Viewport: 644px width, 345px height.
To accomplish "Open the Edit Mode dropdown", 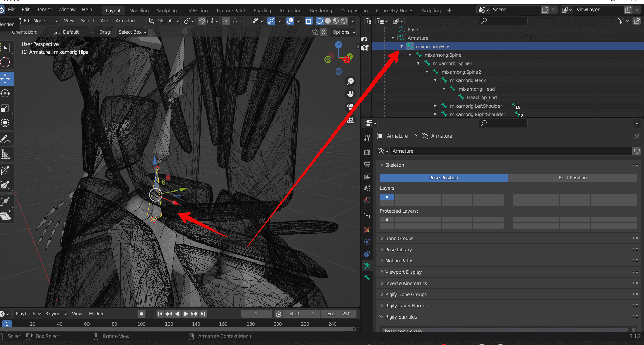I will [37, 21].
